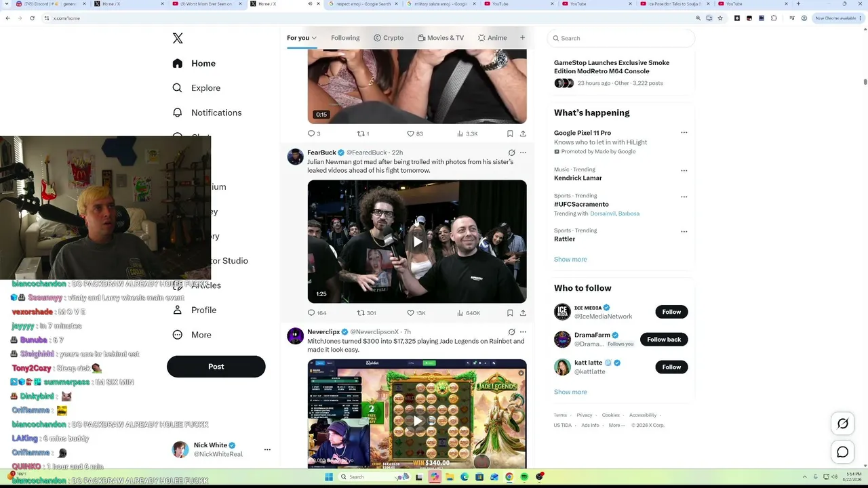Add a new timeline tab with plus
The width and height of the screenshot is (868, 488).
(x=522, y=38)
